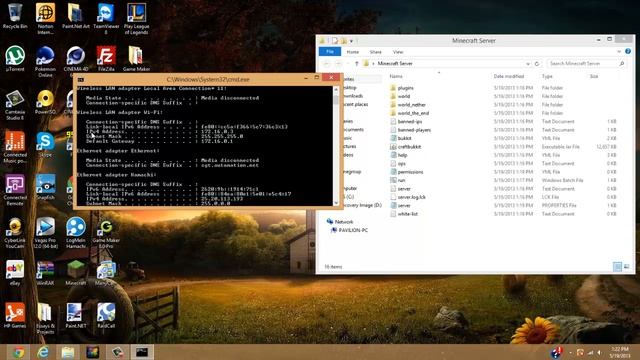The image size is (640, 360).
Task: Select the craftbukkit jar file
Action: (409, 147)
